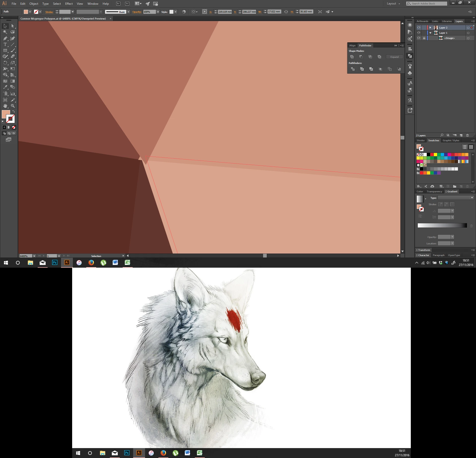
Task: Open the Effect menu
Action: tap(69, 4)
